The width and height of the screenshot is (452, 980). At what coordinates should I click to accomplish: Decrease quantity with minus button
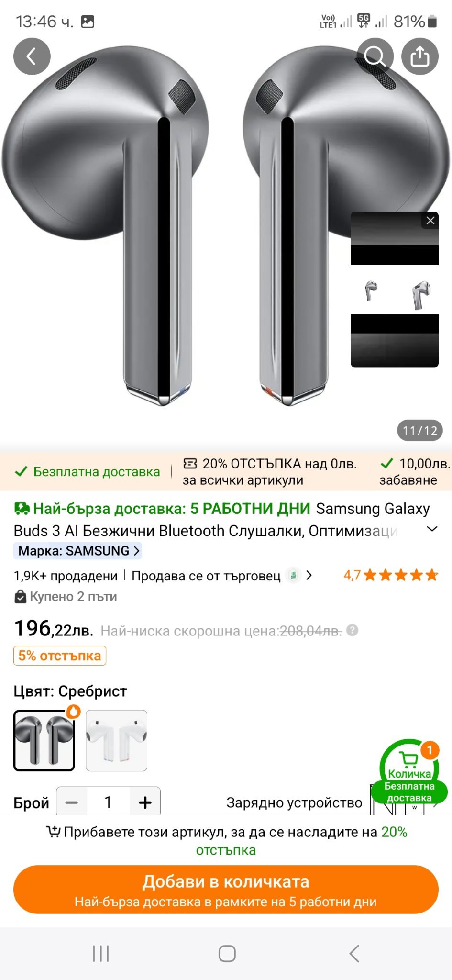(x=72, y=802)
